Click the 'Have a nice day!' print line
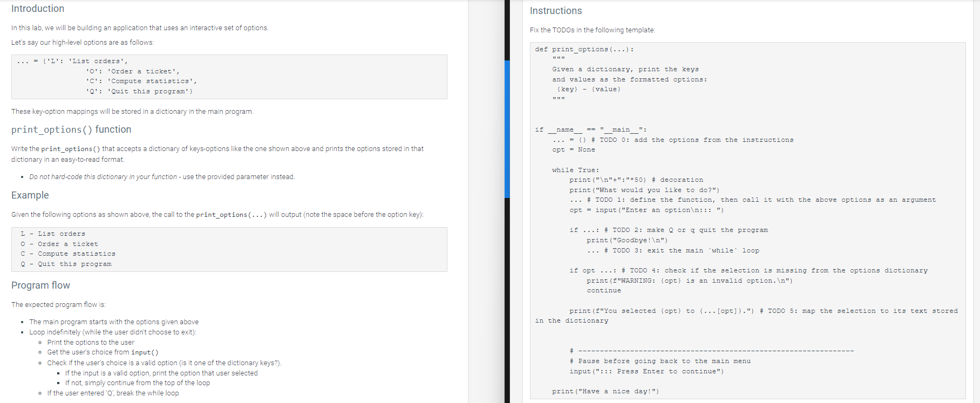This screenshot has width=980, height=403. point(605,391)
